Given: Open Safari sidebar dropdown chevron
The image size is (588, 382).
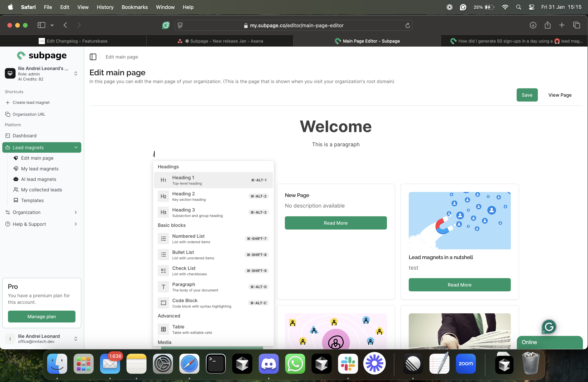Looking at the screenshot, I should 52,25.
